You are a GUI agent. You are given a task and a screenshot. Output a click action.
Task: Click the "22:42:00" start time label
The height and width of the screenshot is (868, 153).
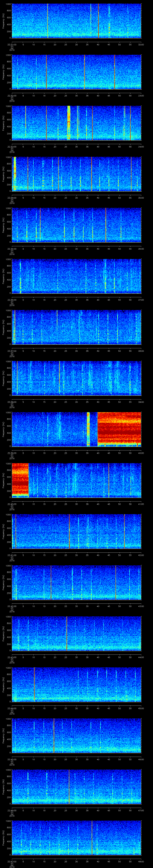(x=12, y=606)
